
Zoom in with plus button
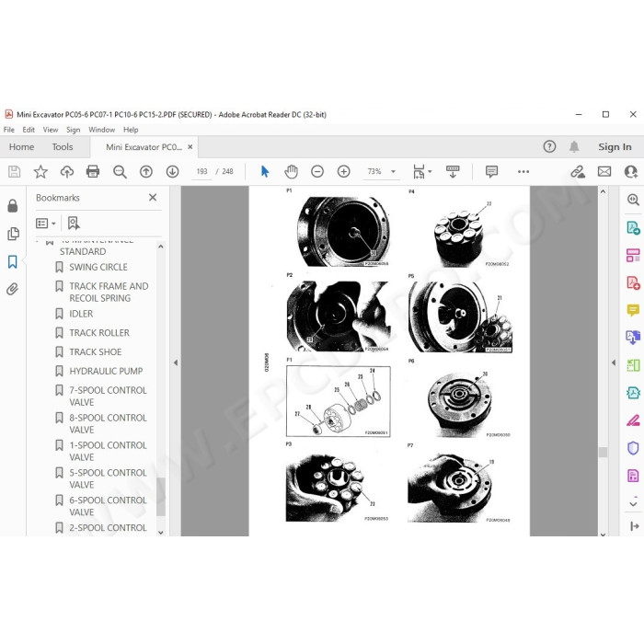coord(344,171)
